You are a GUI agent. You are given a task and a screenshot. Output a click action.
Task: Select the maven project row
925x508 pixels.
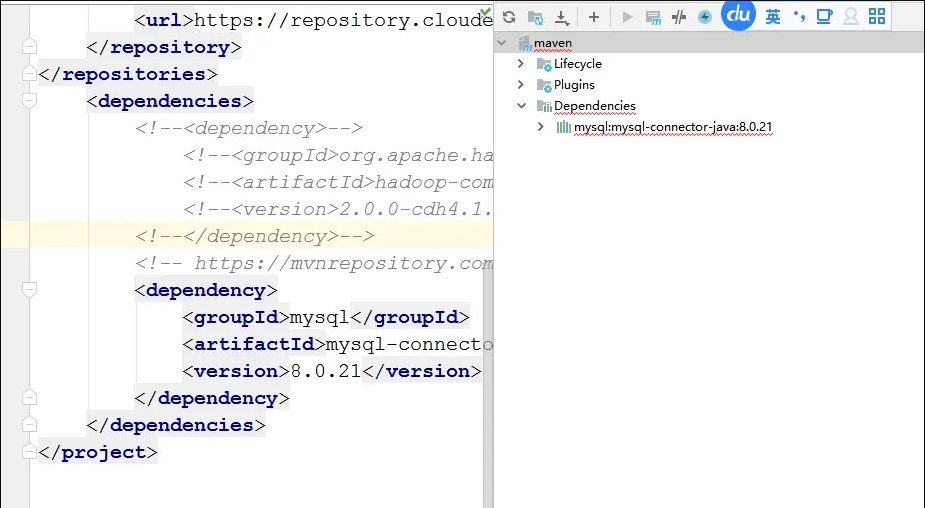tap(709, 43)
